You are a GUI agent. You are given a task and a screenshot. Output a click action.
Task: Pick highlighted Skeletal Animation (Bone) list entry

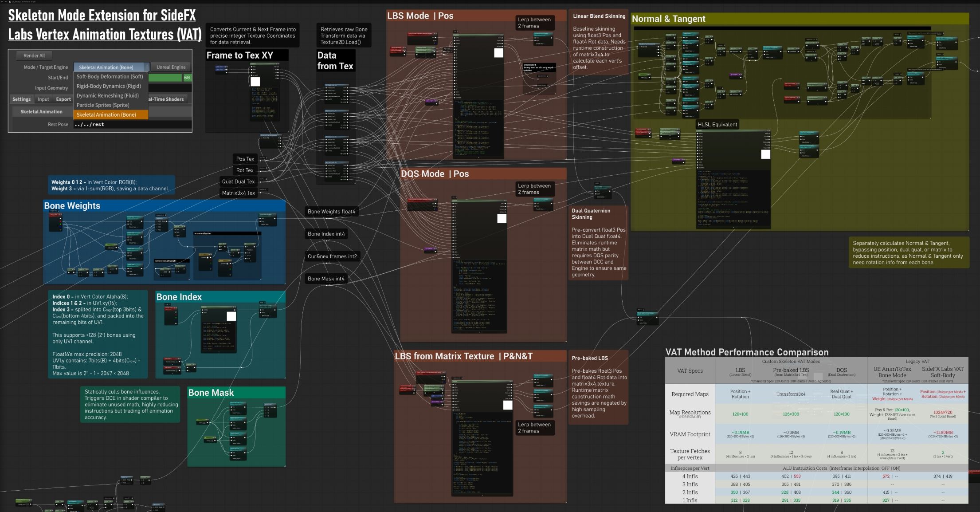(111, 114)
